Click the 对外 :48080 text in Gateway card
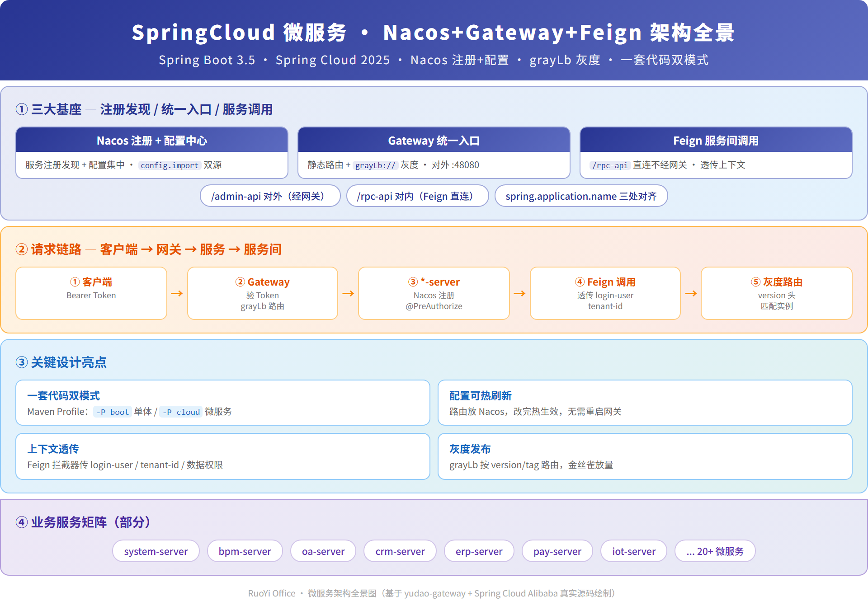 coord(455,165)
